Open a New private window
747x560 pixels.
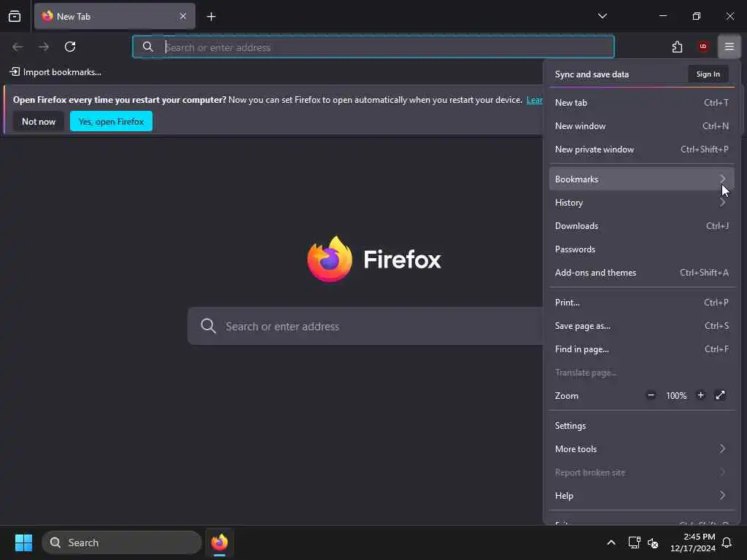tap(641, 149)
